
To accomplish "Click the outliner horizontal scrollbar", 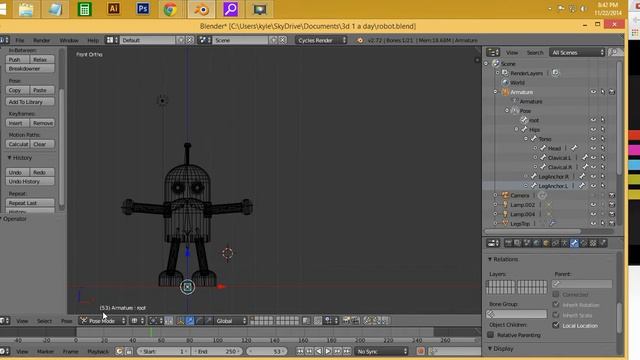I will tap(533, 231).
